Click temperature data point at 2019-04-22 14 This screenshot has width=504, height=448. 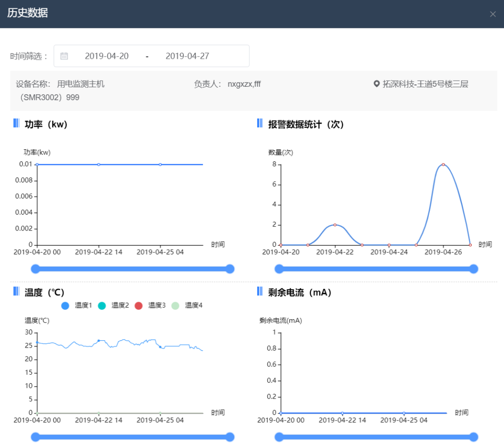coord(98,341)
